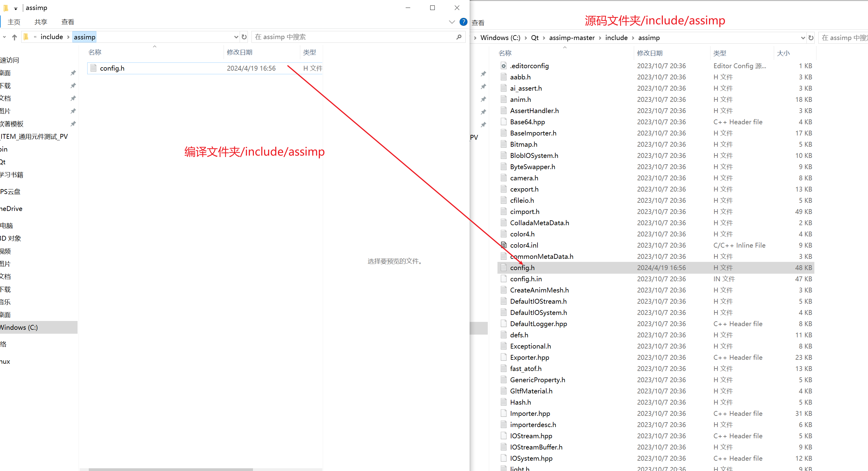
Task: Navigate to include in right address bar
Action: 616,38
